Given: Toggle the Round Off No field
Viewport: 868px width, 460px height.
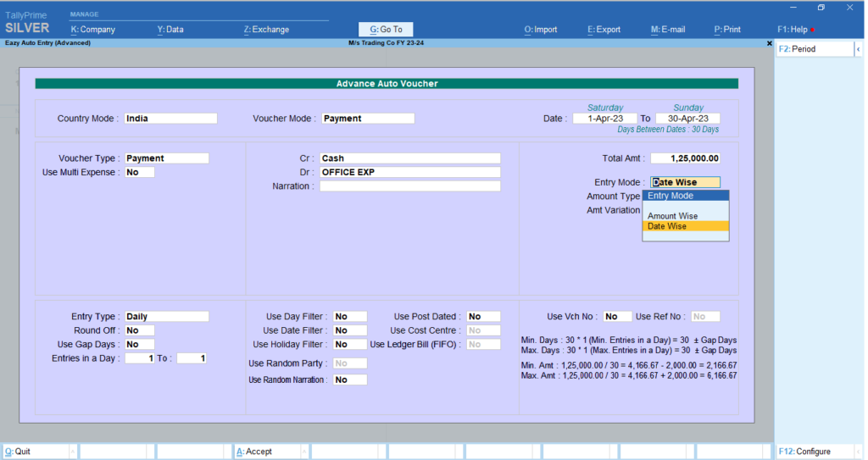Looking at the screenshot, I should click(139, 330).
